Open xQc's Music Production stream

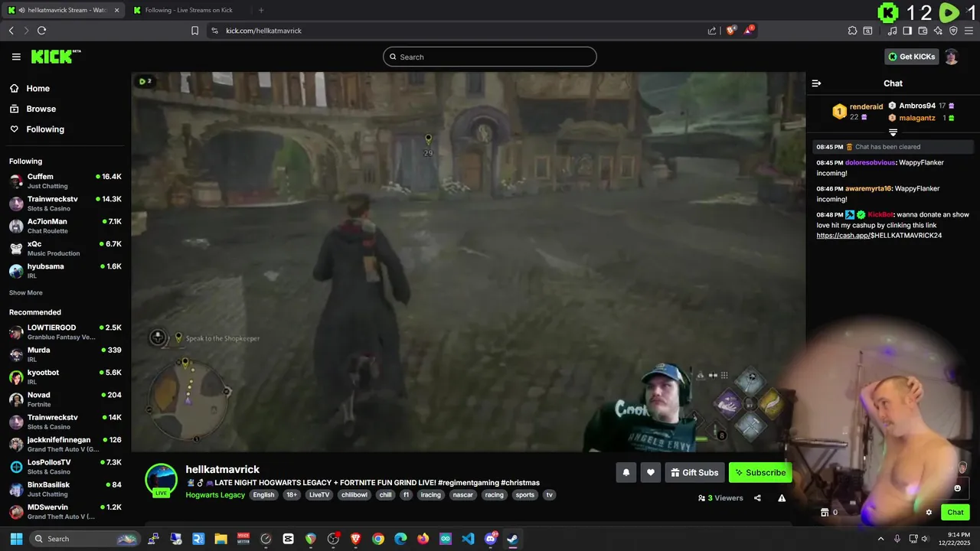(65, 248)
